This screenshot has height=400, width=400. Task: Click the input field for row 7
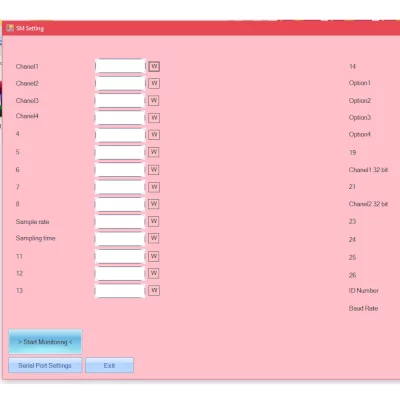[120, 187]
